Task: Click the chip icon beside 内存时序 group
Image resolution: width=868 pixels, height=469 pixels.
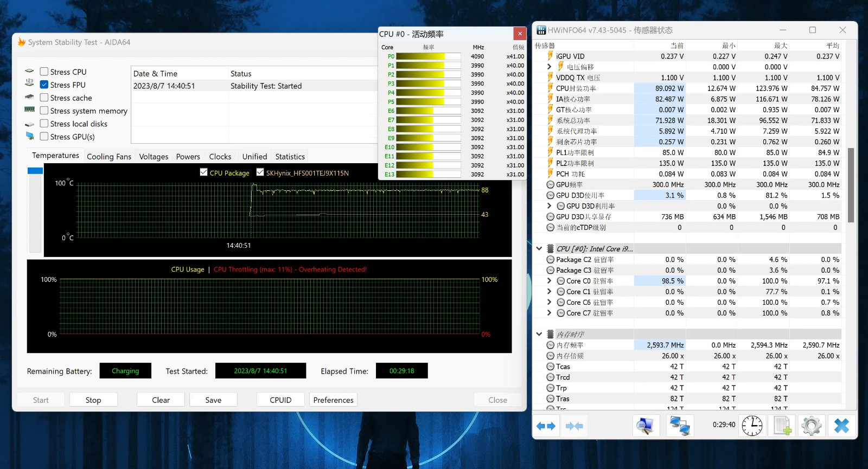Action: [550, 335]
